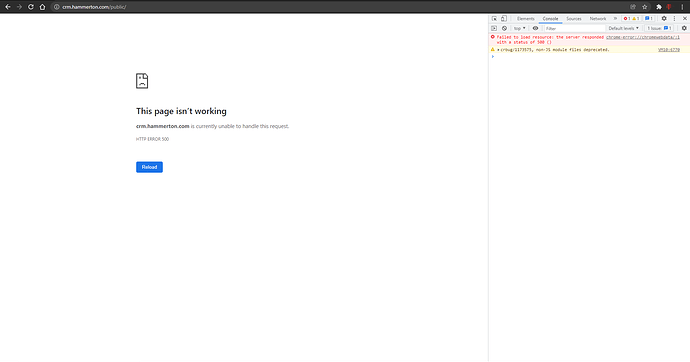
Task: Open the chrome-error://chromewebdata link
Action: coord(642,37)
